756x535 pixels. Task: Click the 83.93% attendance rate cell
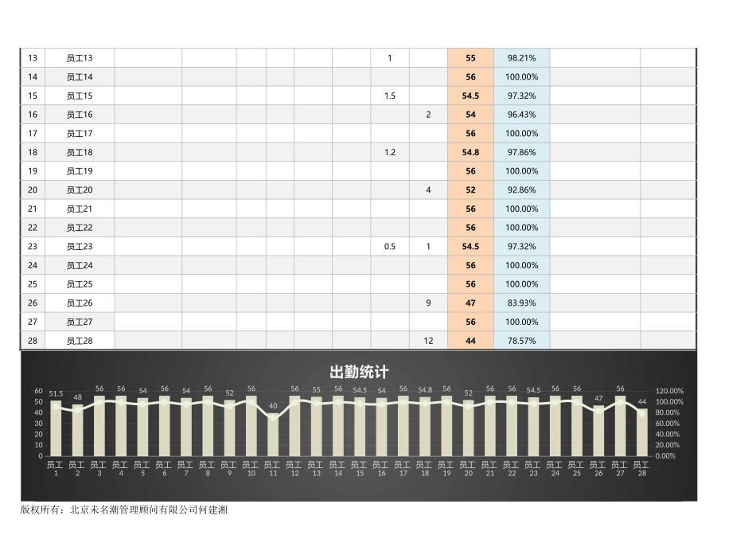coord(521,303)
